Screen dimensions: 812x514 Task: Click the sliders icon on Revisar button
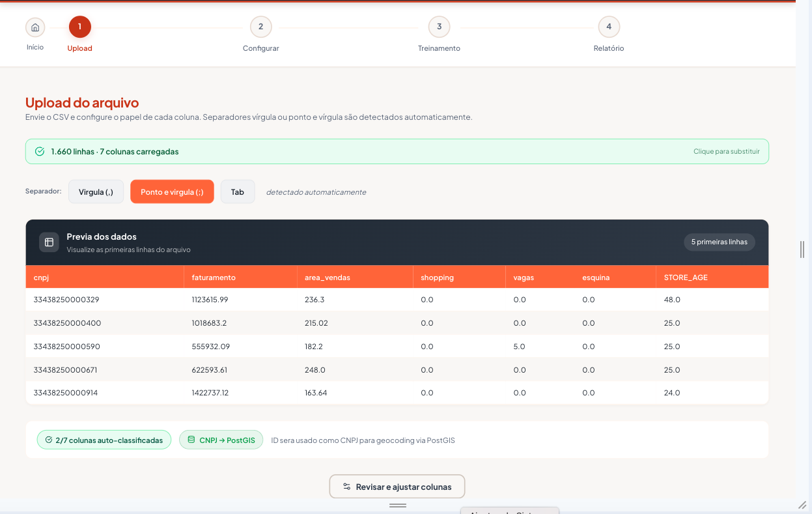coord(347,487)
